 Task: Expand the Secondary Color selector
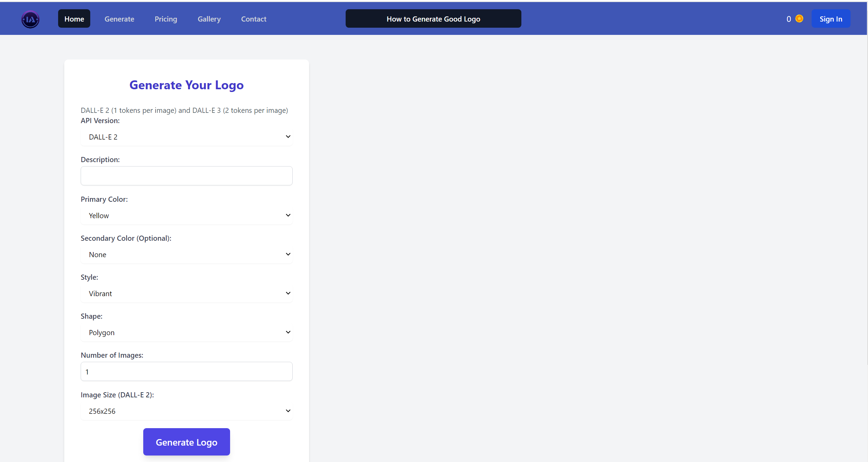186,254
